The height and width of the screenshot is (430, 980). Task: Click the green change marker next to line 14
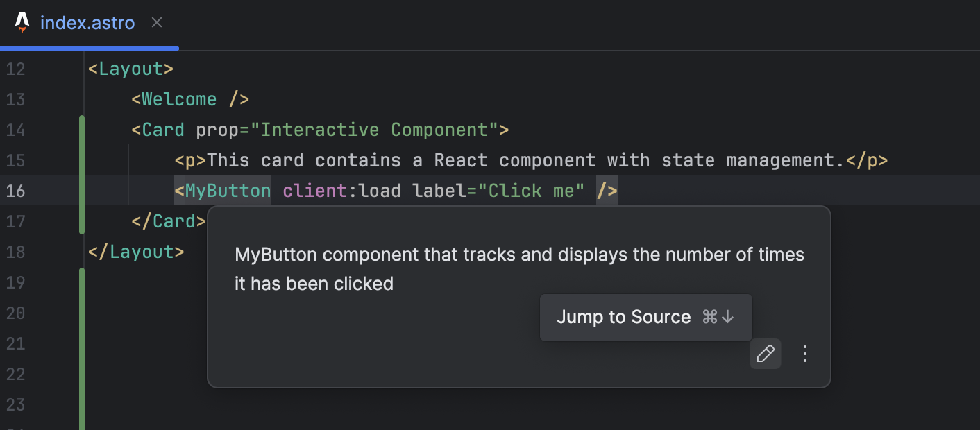pyautogui.click(x=81, y=130)
